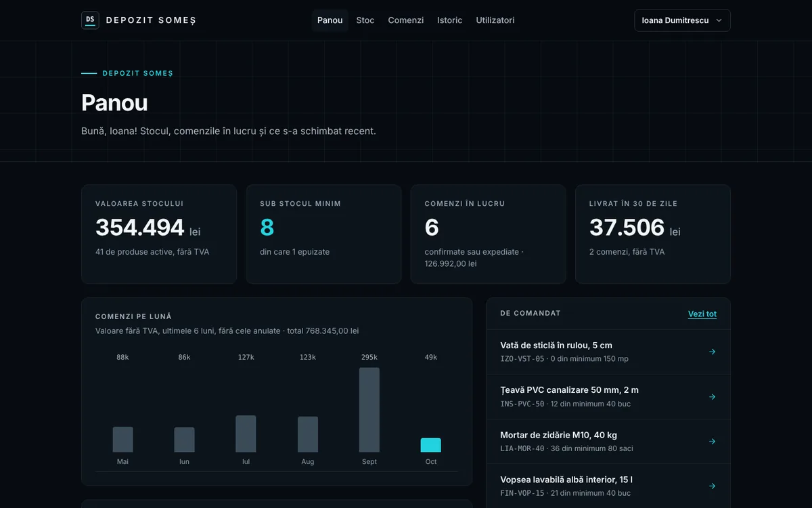Select the Aug bar in the chart
Screen dimensions: 812x508
[308, 434]
